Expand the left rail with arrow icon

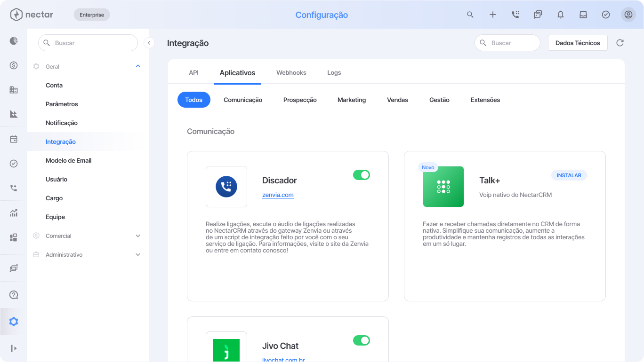(x=14, y=348)
